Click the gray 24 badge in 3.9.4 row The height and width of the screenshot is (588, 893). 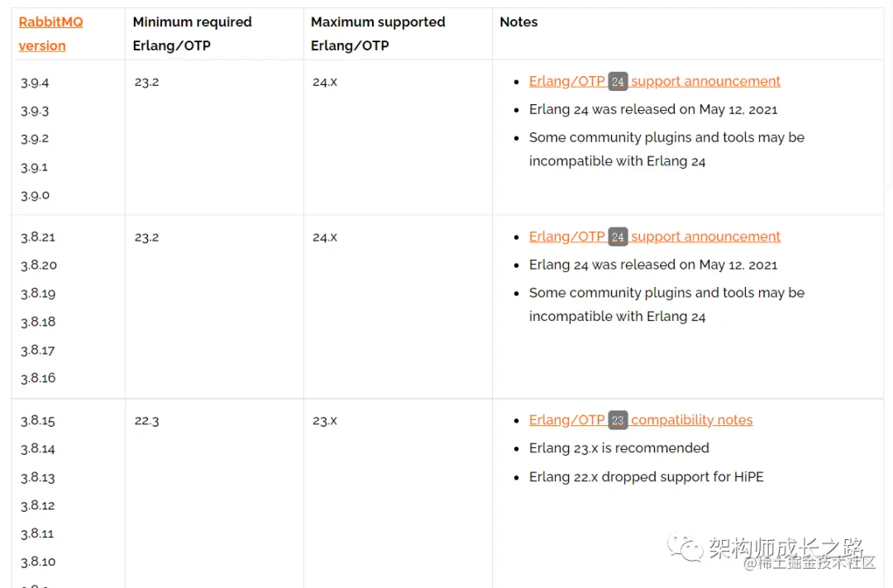[x=618, y=81]
